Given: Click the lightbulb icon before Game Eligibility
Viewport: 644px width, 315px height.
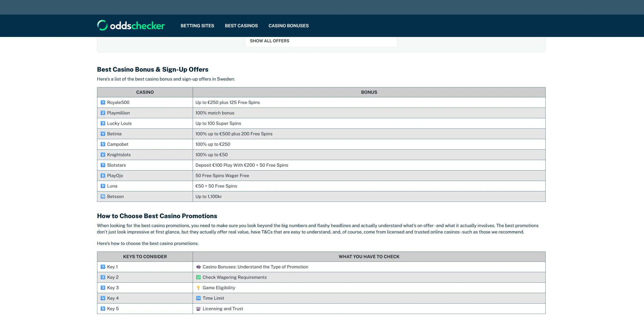Looking at the screenshot, I should click(x=199, y=288).
